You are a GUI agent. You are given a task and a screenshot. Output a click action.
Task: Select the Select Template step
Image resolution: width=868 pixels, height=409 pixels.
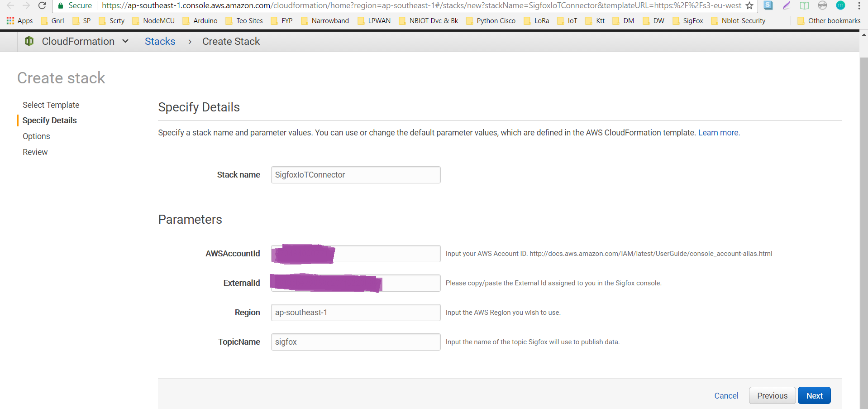(x=51, y=105)
